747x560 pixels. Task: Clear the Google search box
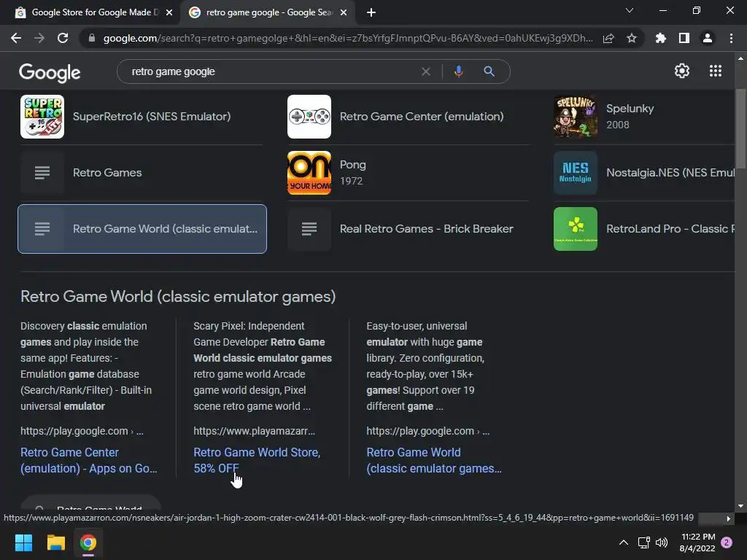[426, 71]
